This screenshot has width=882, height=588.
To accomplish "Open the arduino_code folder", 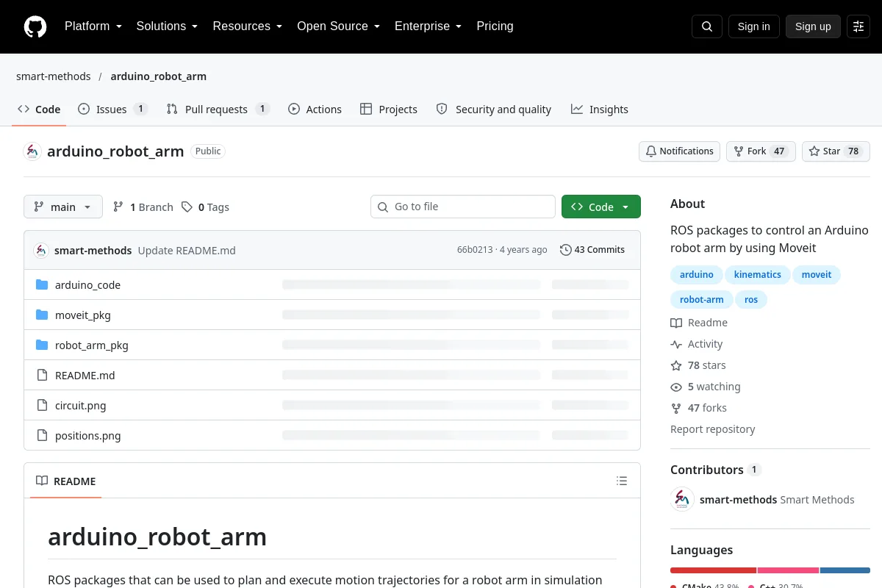I will (87, 285).
